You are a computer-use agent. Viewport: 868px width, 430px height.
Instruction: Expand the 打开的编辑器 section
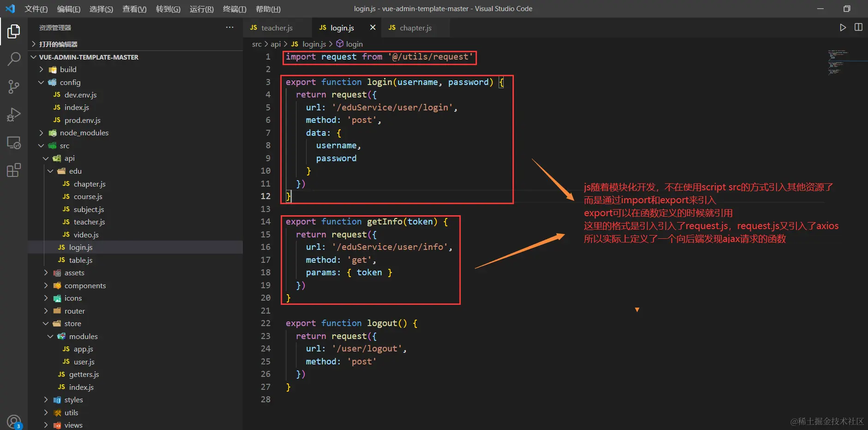(135, 44)
